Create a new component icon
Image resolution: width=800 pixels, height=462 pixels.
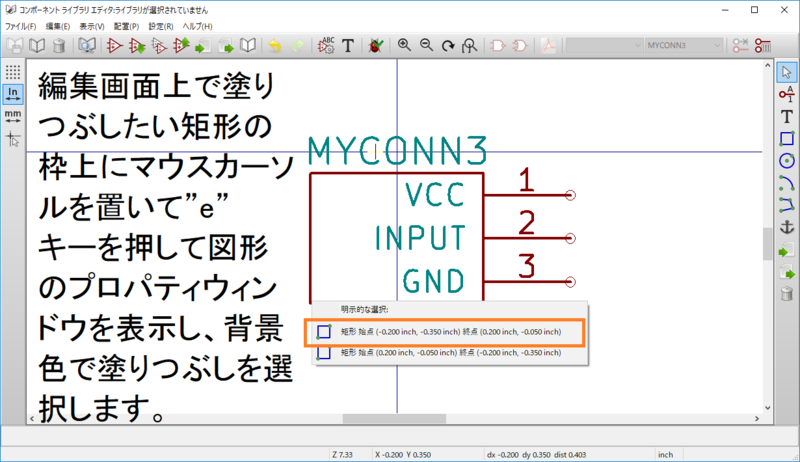click(x=114, y=46)
